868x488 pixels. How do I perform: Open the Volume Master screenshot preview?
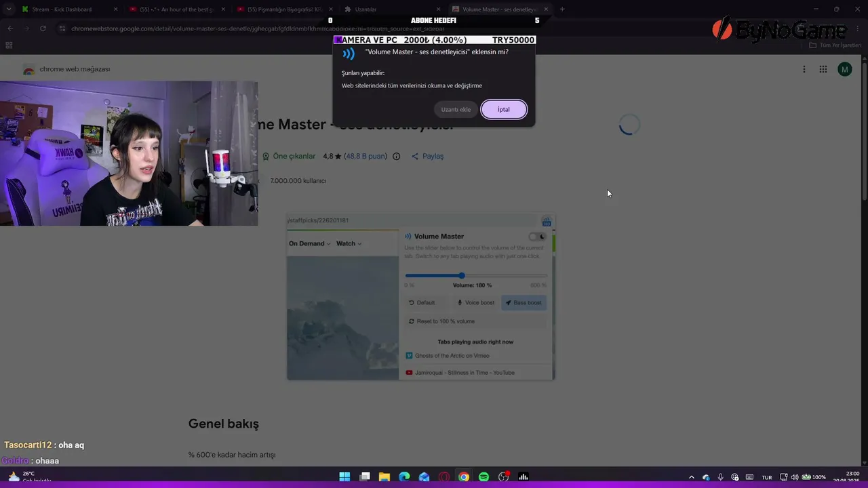click(420, 297)
